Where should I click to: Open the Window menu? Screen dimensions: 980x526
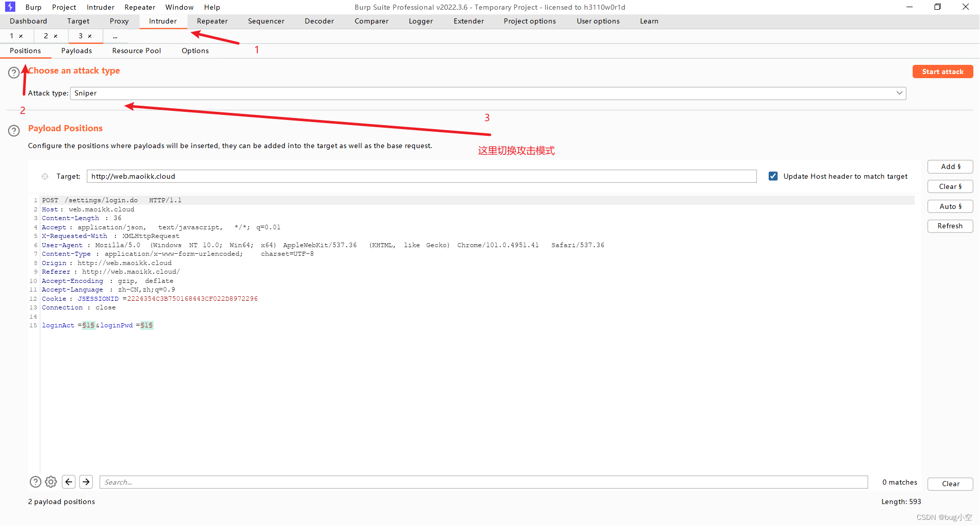click(179, 7)
